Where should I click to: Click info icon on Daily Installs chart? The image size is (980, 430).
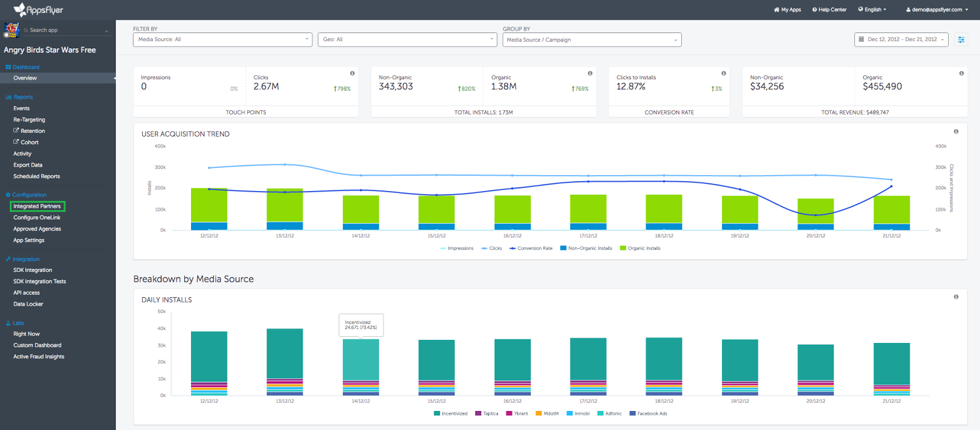click(956, 297)
